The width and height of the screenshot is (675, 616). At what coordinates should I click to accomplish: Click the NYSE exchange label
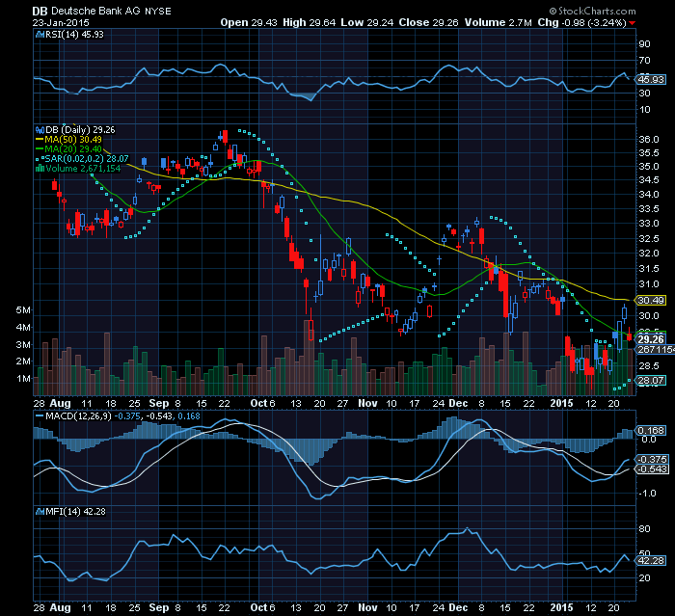tap(157, 12)
